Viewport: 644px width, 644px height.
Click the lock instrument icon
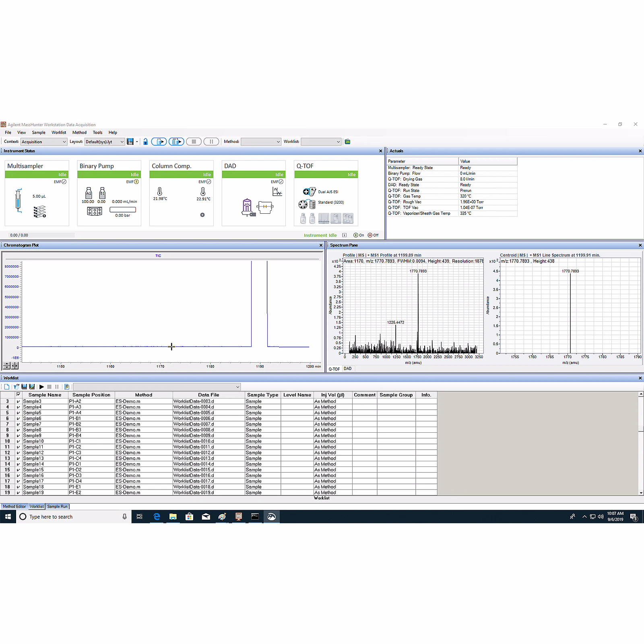pyautogui.click(x=145, y=142)
